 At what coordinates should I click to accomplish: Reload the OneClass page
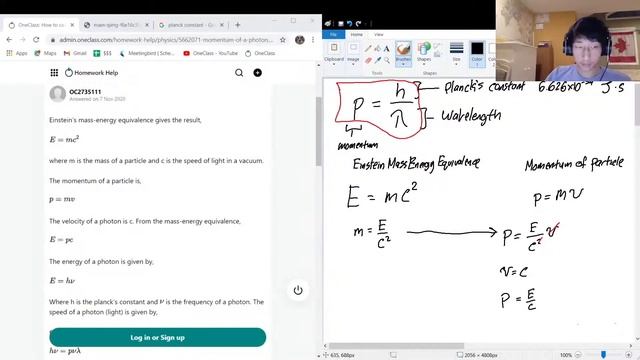(36, 40)
